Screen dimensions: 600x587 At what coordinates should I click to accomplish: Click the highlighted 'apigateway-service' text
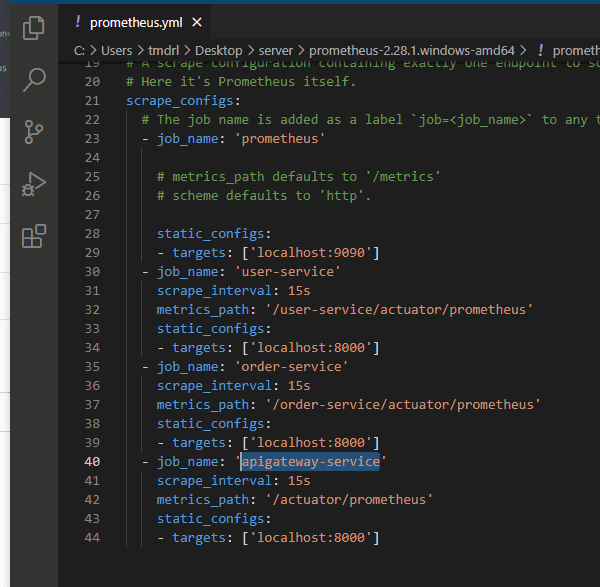pyautogui.click(x=311, y=461)
